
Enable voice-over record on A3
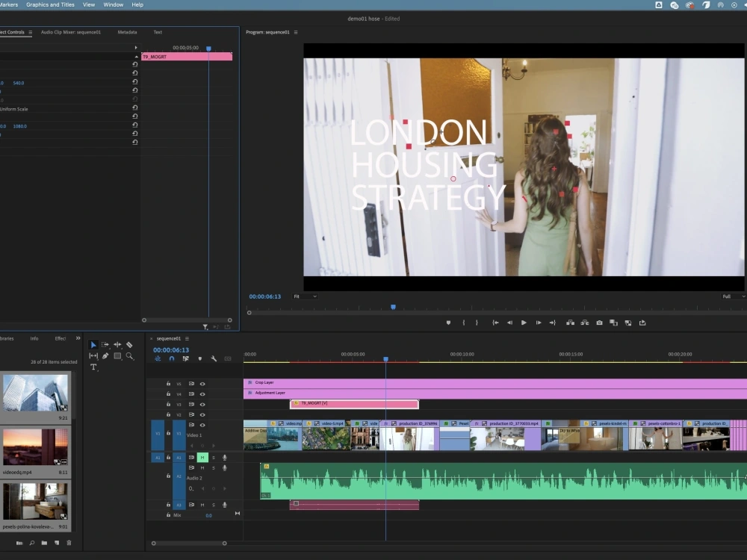[224, 505]
